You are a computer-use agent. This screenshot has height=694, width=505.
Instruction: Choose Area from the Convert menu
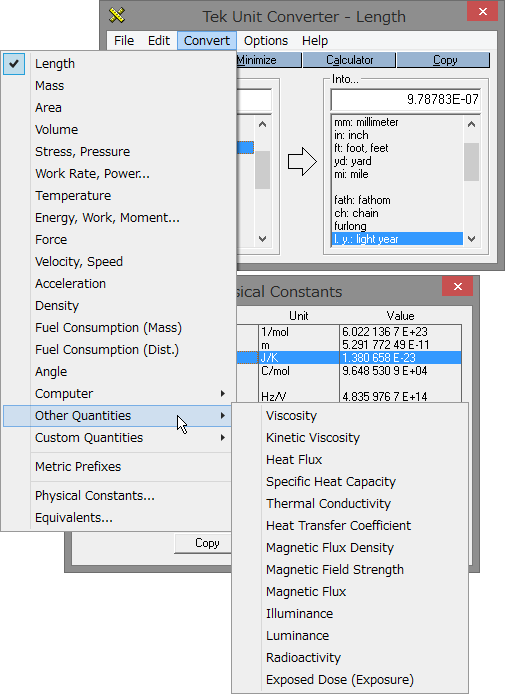(118, 108)
